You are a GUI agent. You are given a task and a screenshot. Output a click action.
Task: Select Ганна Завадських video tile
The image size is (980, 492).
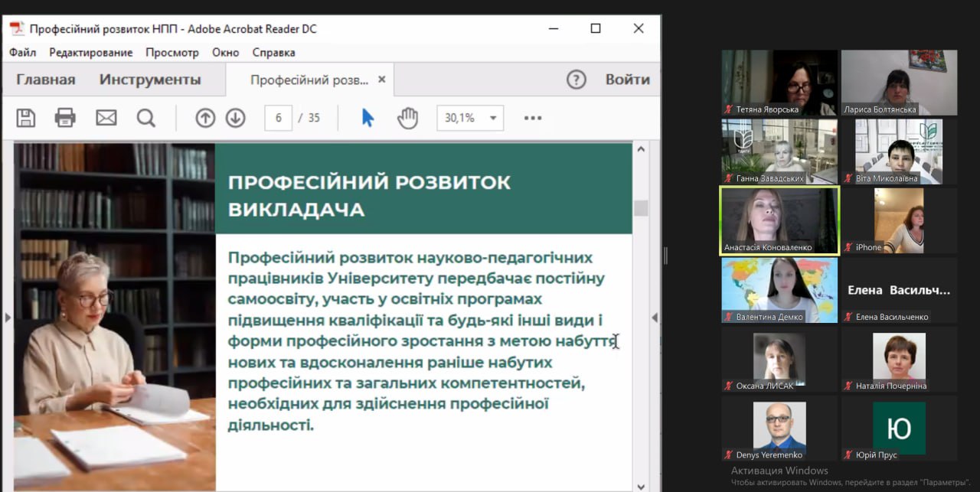tap(779, 152)
